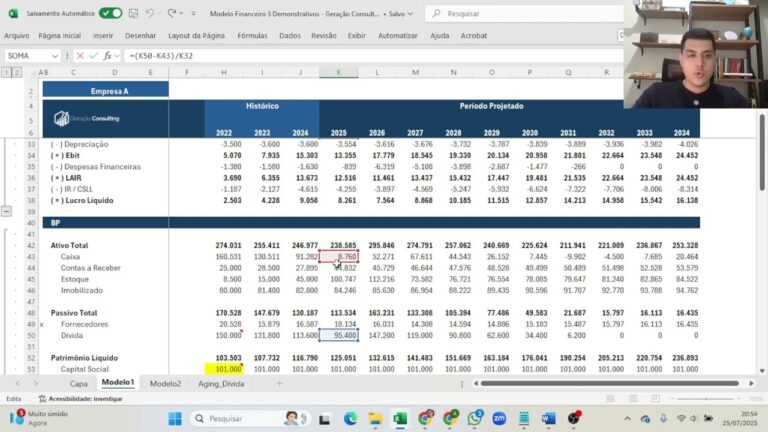Screen dimensions: 768x432
Task: Confirm the formula with checkmark icon
Action: tap(91, 55)
